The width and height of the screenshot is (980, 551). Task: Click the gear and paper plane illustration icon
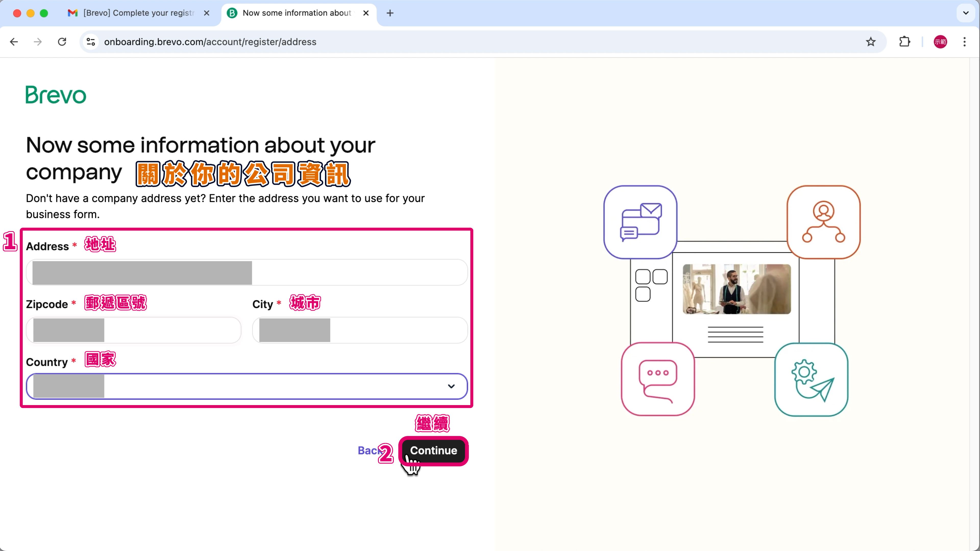(811, 380)
